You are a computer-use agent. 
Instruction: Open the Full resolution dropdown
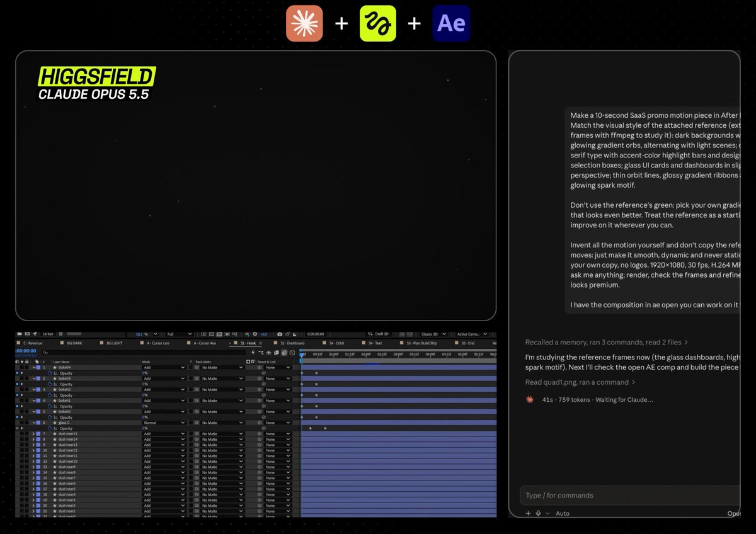point(180,334)
